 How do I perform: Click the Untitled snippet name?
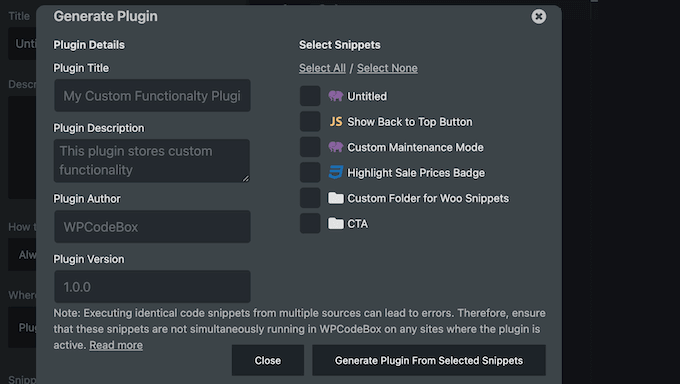(367, 96)
